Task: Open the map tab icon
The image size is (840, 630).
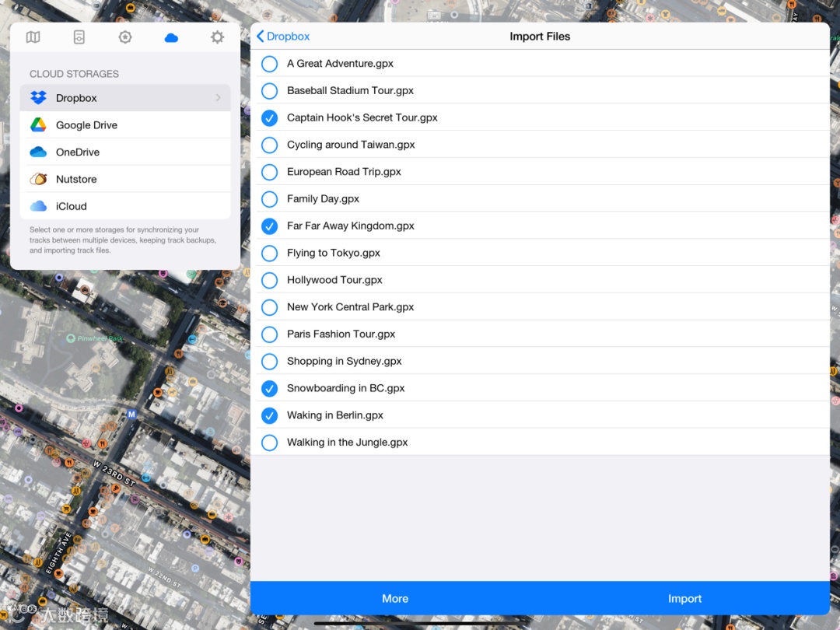Action: (x=33, y=37)
